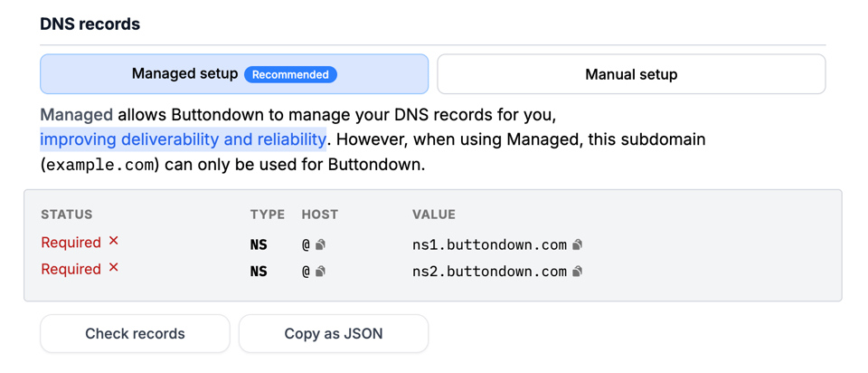
Task: Switch to the Managed setup tab
Action: click(233, 74)
